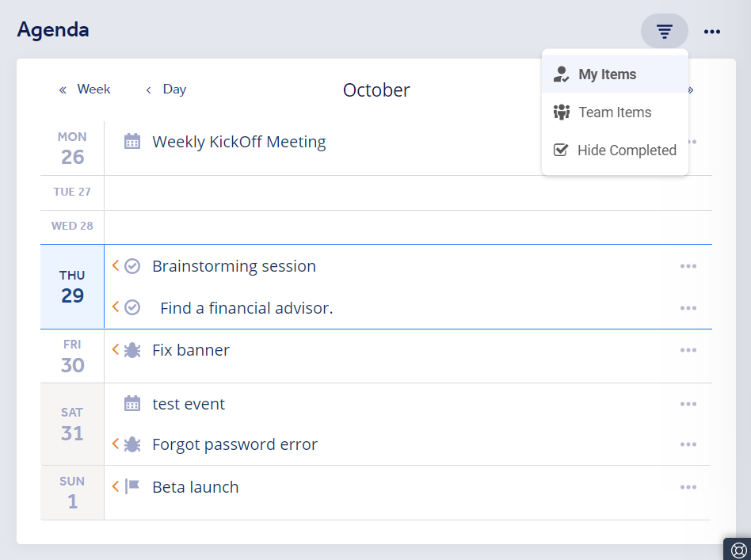Screen dimensions: 751x560
Task: Click the calendar icon for Weekly KickOff Meeting
Action: (x=132, y=142)
